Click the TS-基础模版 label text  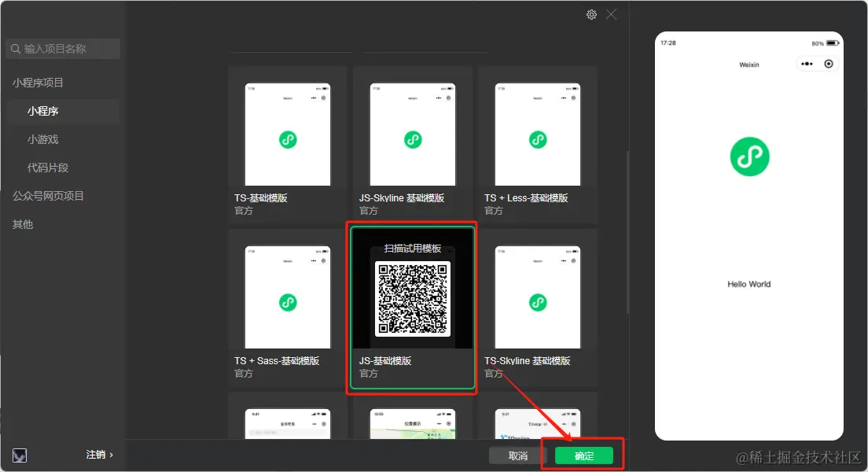tap(261, 197)
